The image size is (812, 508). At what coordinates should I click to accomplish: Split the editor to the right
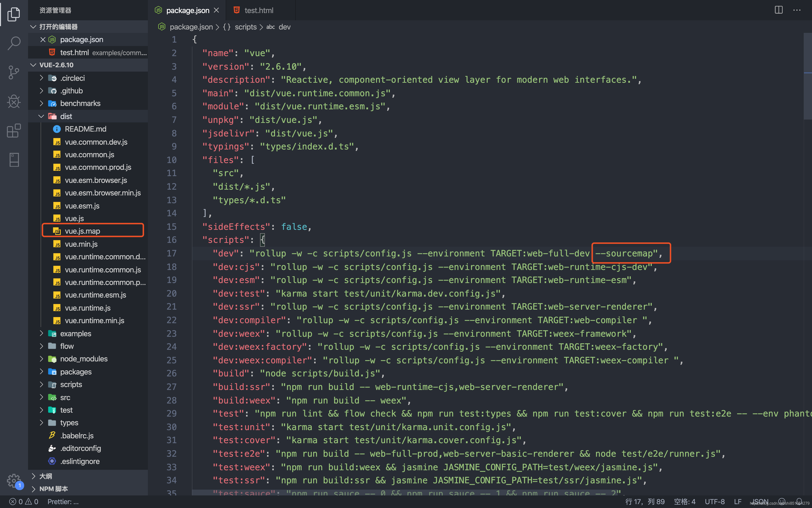778,10
